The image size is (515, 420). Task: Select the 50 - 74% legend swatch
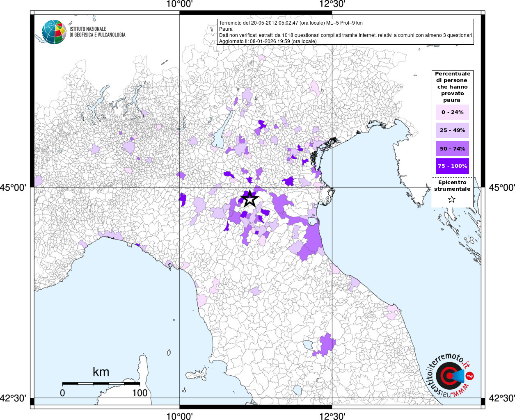452,148
